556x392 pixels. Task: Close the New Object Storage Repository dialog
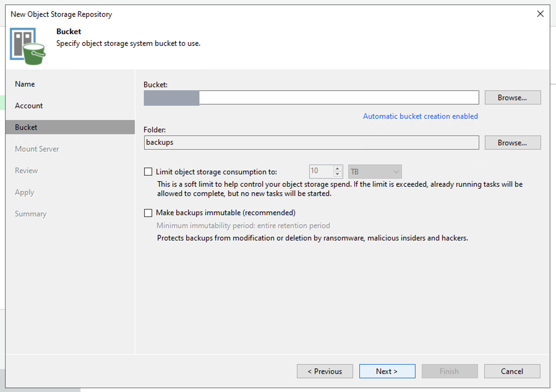click(540, 14)
